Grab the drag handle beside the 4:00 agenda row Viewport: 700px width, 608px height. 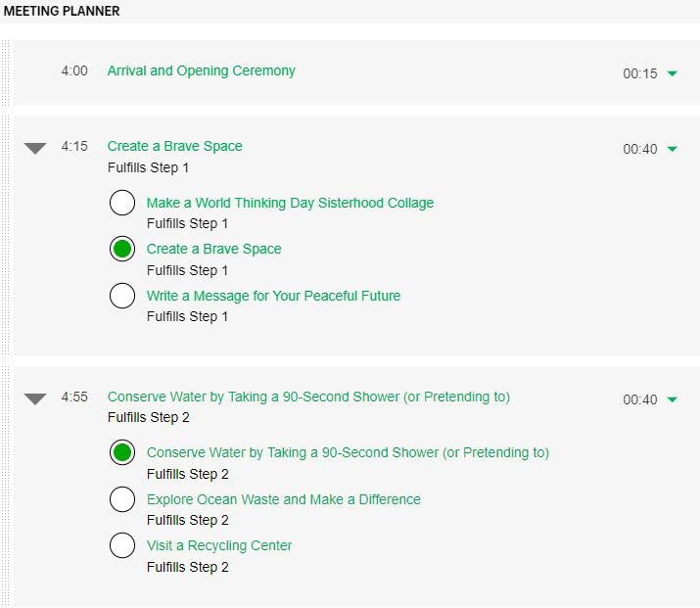(x=6, y=72)
